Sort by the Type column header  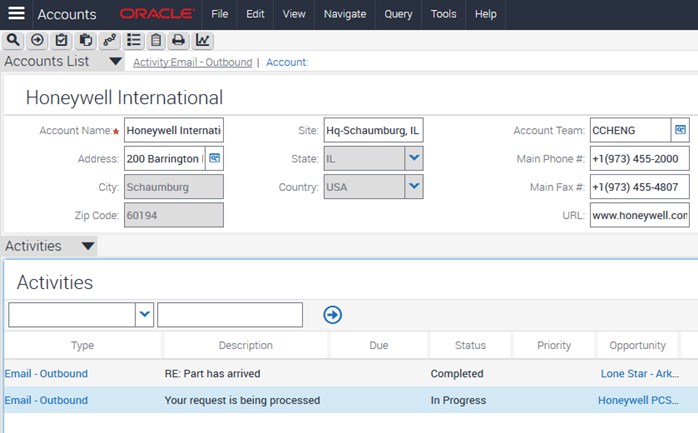pos(82,345)
